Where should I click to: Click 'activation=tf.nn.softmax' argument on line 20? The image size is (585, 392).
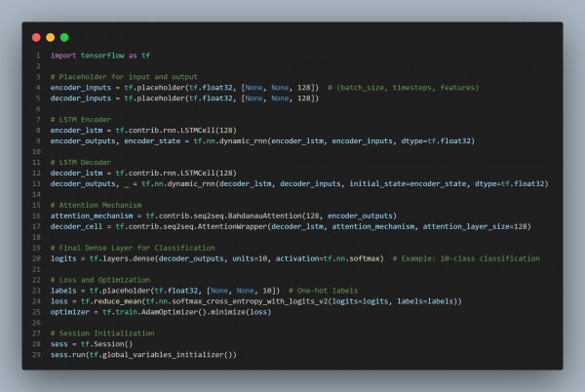(x=328, y=258)
